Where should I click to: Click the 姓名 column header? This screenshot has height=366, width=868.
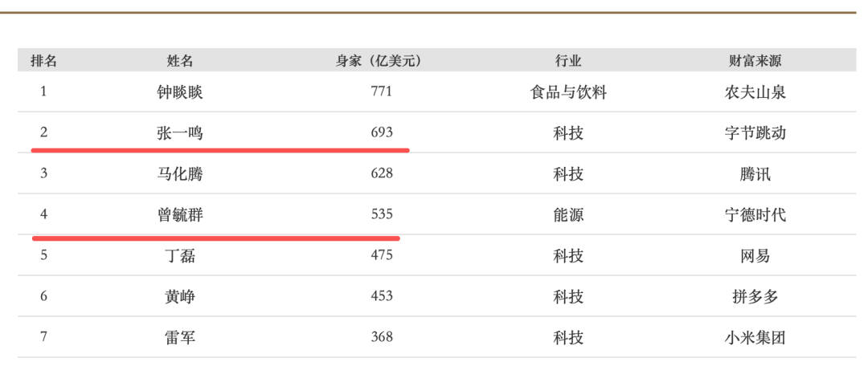(x=180, y=61)
